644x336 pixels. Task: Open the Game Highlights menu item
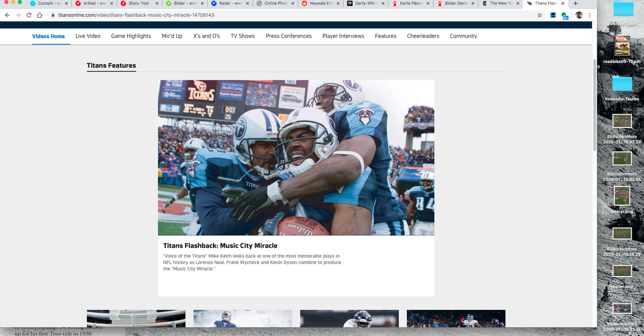click(131, 36)
